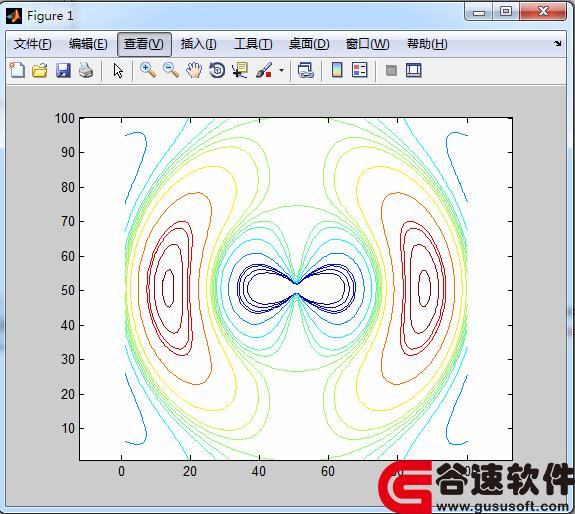
Task: Select the Edit Plot arrow tool
Action: pos(118,70)
